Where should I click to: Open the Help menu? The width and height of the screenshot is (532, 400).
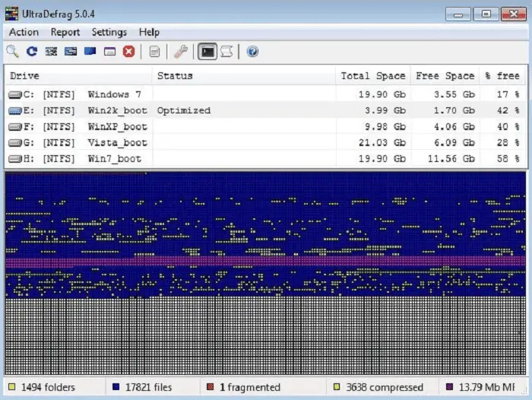149,32
